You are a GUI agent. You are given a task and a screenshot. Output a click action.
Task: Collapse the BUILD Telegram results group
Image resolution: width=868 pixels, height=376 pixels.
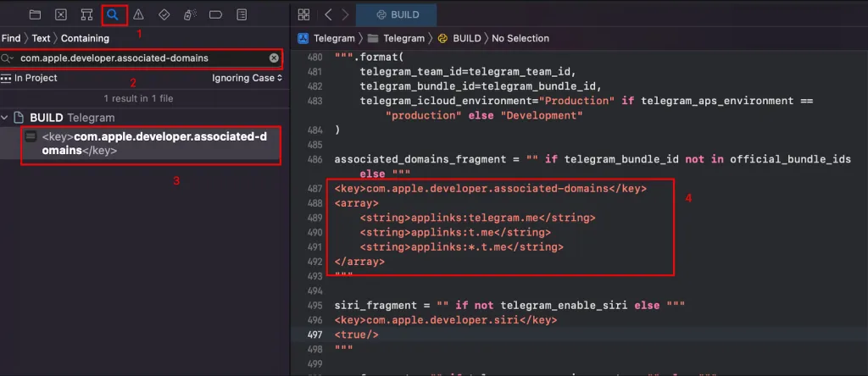click(6, 118)
